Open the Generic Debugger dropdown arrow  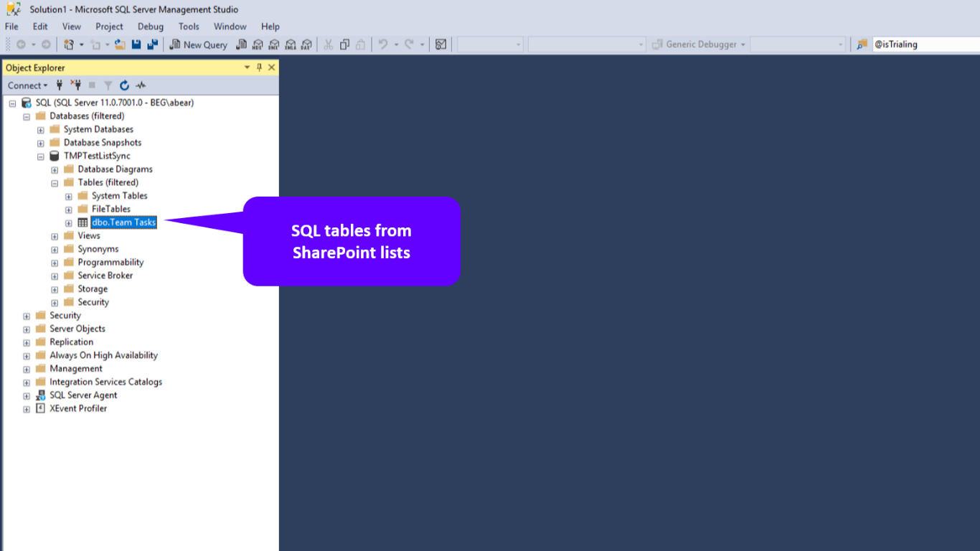coord(743,44)
